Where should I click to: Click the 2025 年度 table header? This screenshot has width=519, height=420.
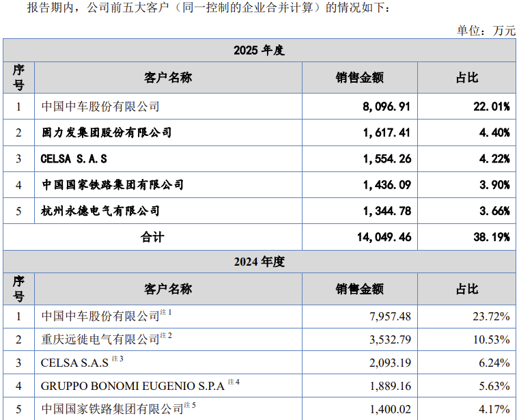click(259, 51)
